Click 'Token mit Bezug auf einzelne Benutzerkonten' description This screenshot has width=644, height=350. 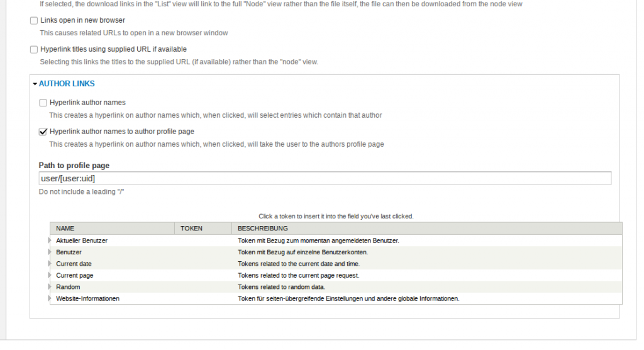point(303,252)
